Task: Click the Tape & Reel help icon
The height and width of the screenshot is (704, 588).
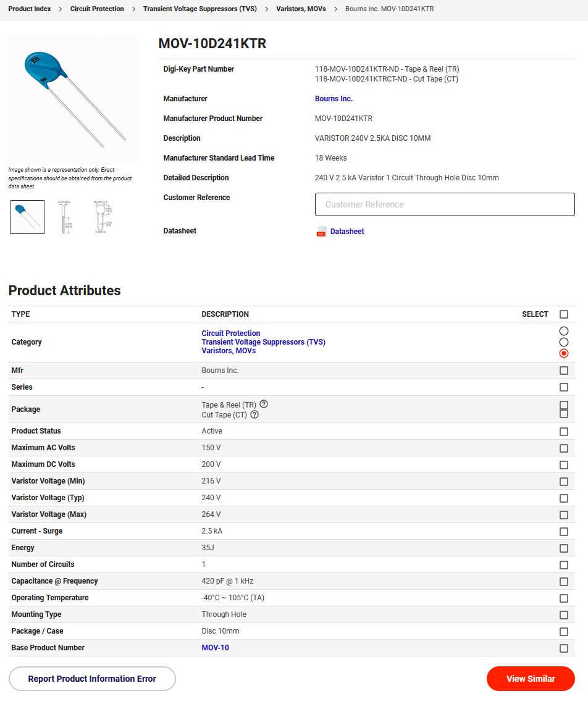Action: tap(264, 404)
